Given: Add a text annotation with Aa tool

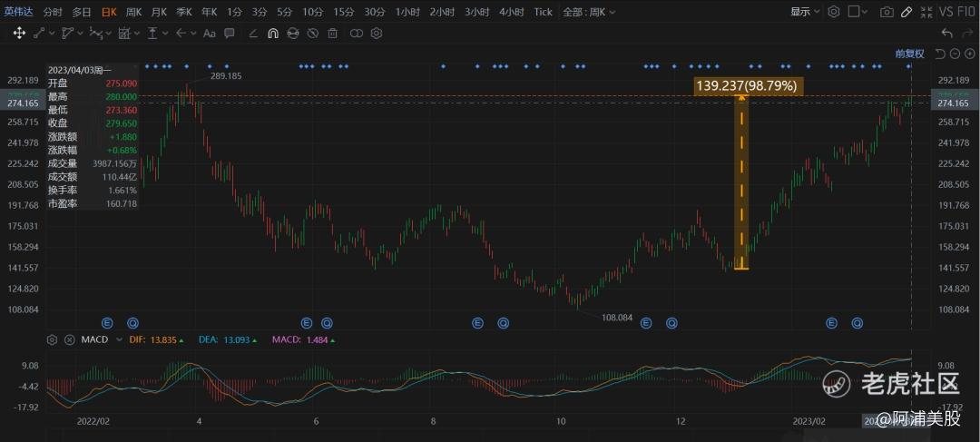Looking at the screenshot, I should pos(209,33).
